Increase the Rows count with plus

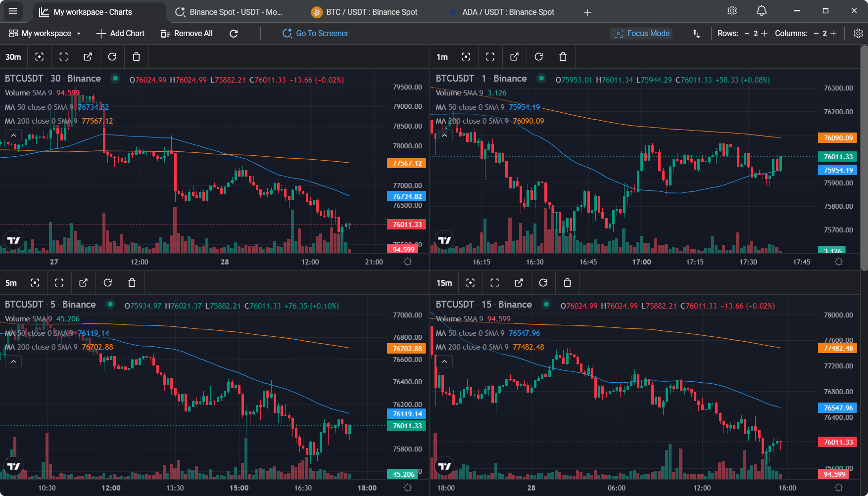pyautogui.click(x=764, y=34)
